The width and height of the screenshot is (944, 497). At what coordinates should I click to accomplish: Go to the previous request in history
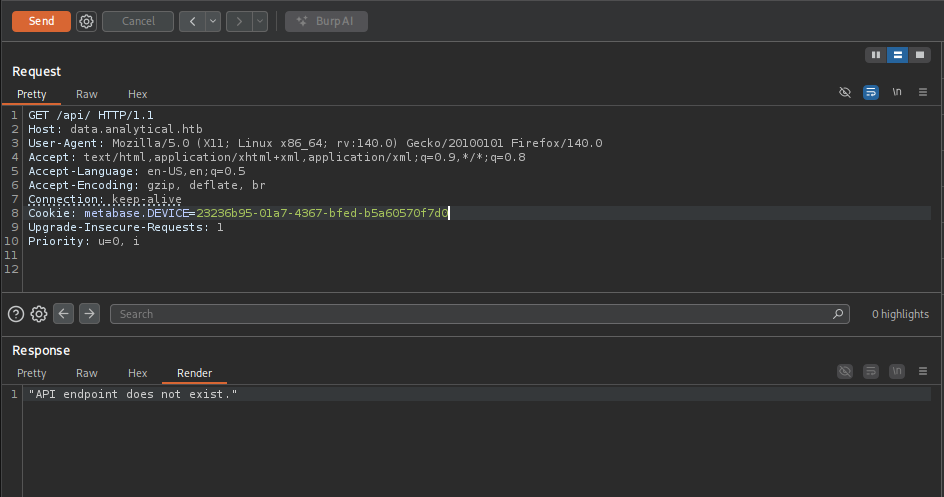point(192,21)
